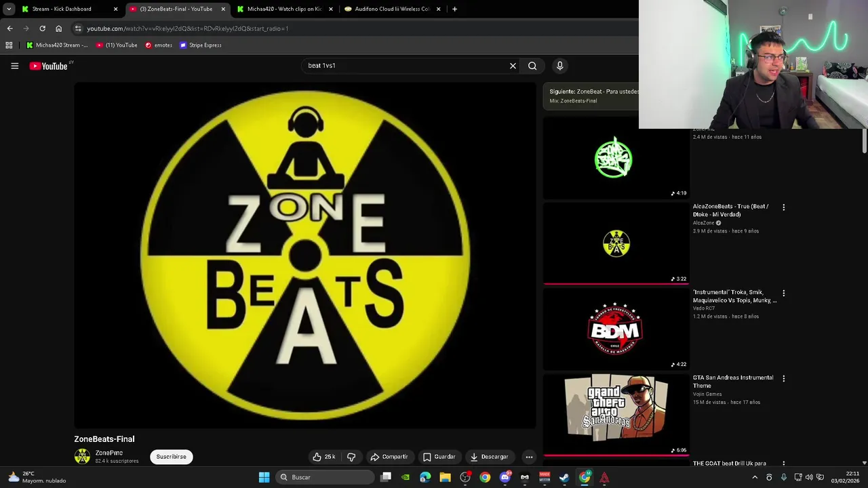The width and height of the screenshot is (868, 488).
Task: Play the GTA San Andreas thumbnail
Action: pyautogui.click(x=616, y=414)
